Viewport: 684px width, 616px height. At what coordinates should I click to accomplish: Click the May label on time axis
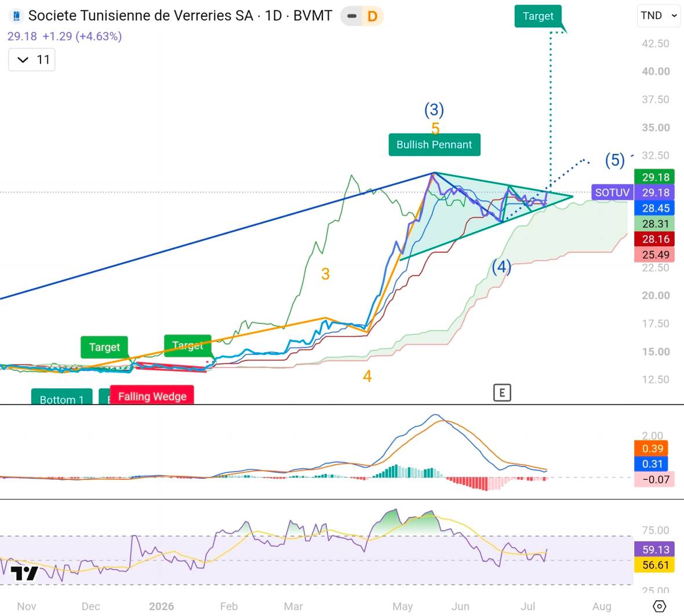[x=403, y=606]
